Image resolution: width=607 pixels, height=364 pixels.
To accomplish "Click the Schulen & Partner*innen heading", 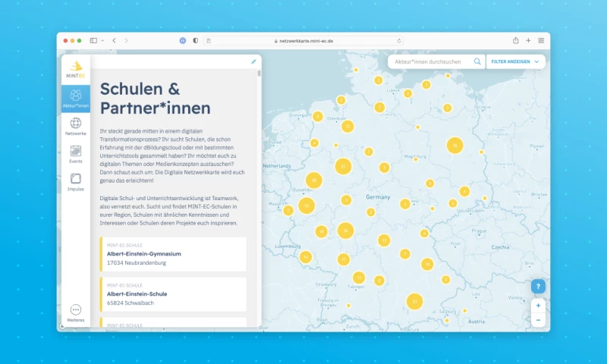I will pyautogui.click(x=156, y=99).
